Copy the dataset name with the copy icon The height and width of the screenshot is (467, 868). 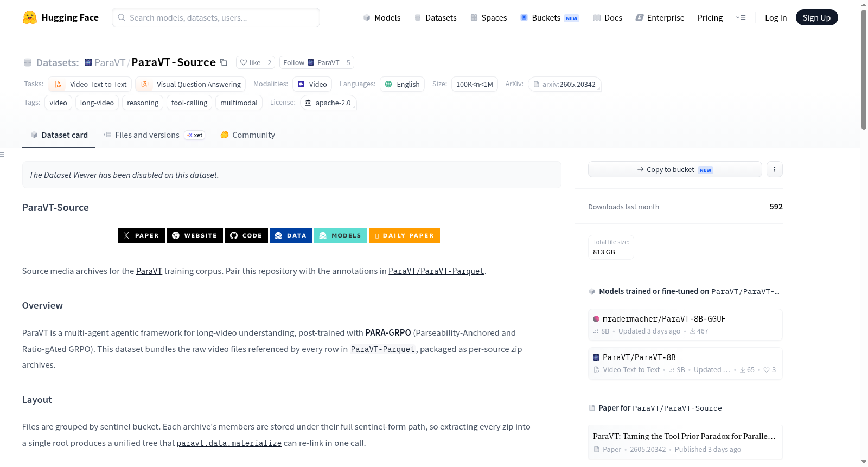coord(224,62)
